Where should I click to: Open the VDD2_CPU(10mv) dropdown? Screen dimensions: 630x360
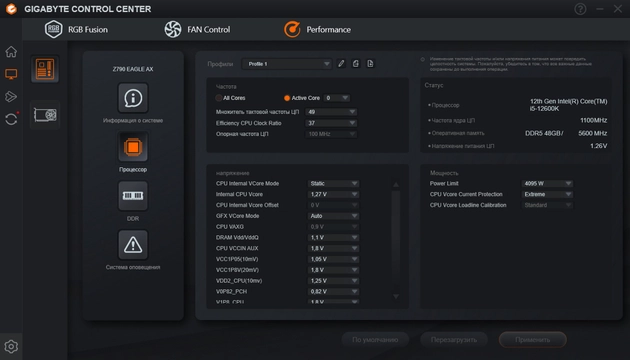point(333,281)
